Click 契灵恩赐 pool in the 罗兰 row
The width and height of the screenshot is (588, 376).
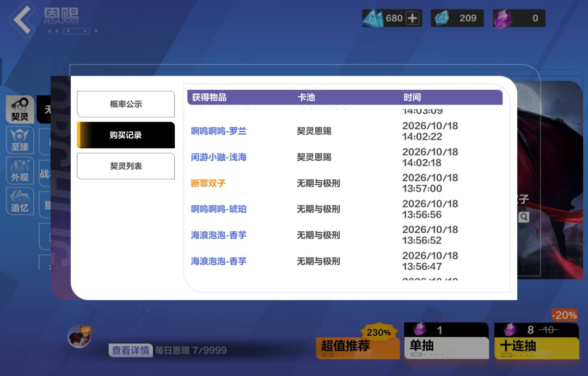pos(314,131)
